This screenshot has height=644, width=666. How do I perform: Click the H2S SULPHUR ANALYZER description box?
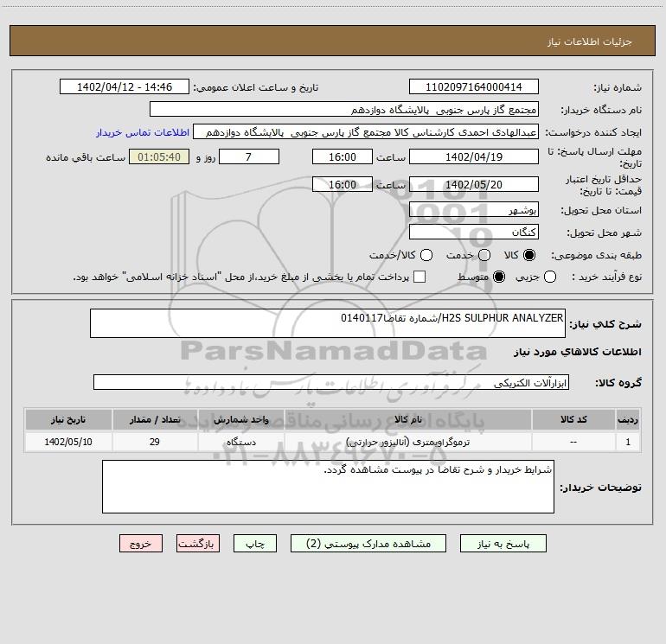328,323
